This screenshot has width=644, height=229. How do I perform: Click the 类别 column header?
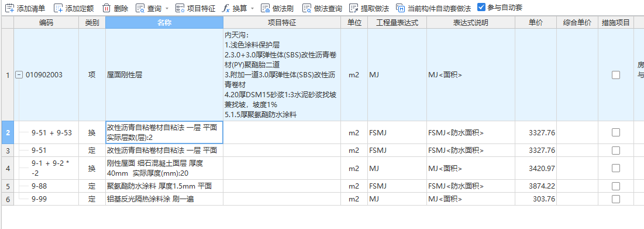(x=92, y=23)
